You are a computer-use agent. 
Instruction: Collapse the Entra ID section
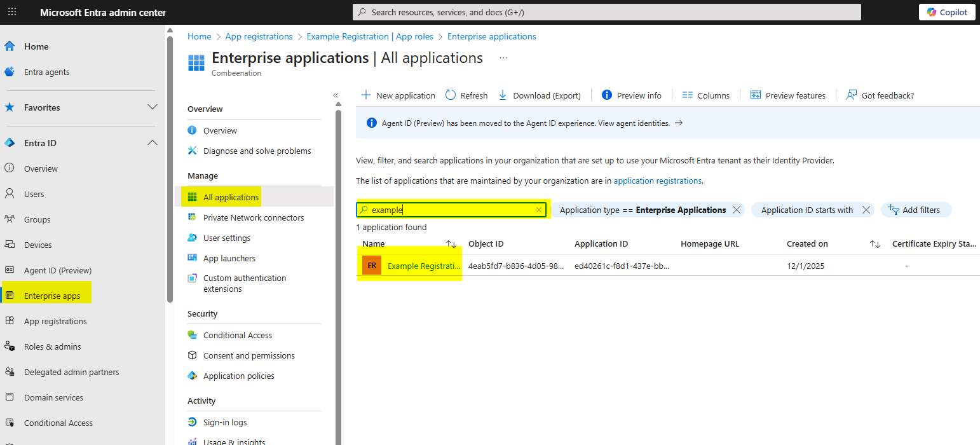click(x=153, y=143)
